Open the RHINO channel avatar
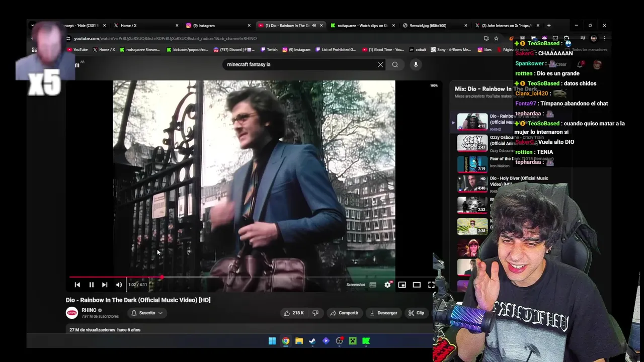This screenshot has height=362, width=644. (x=72, y=313)
